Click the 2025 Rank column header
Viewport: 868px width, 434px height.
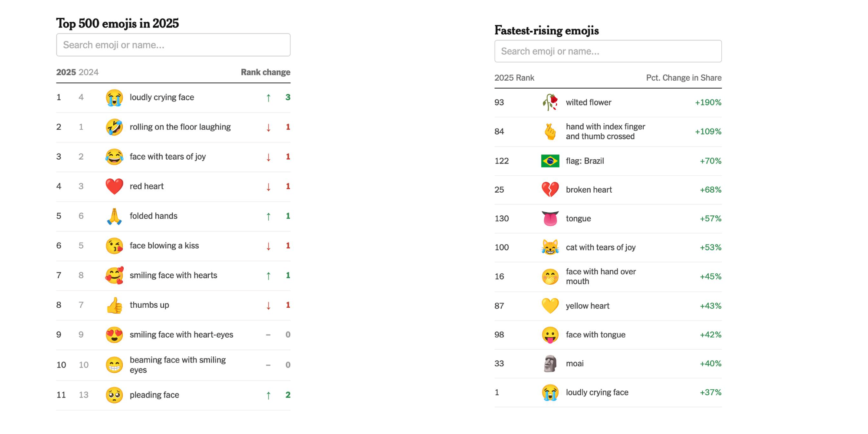[x=514, y=78]
